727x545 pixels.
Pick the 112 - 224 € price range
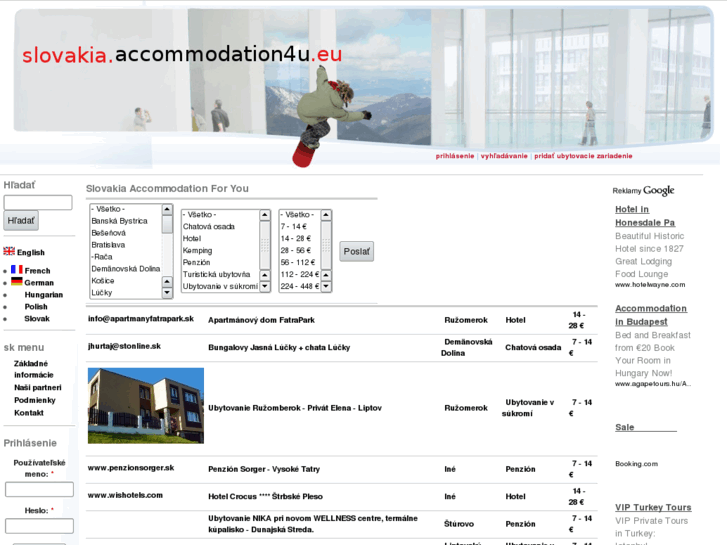pyautogui.click(x=300, y=274)
